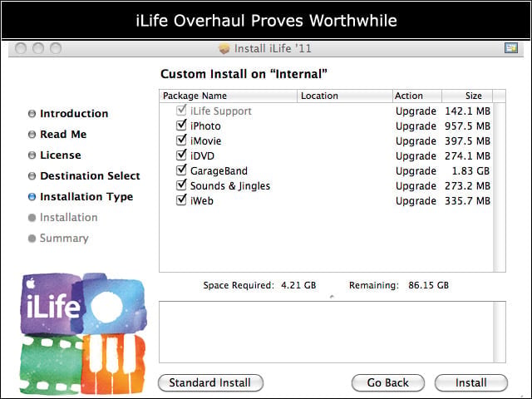This screenshot has width=532, height=399.
Task: Click the 274.1 MB size value
Action: [x=467, y=156]
